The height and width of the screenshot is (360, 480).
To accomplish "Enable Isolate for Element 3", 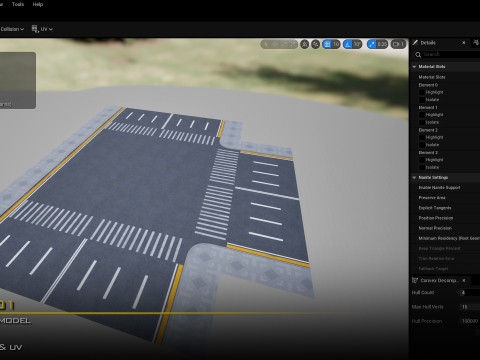I will click(x=422, y=167).
